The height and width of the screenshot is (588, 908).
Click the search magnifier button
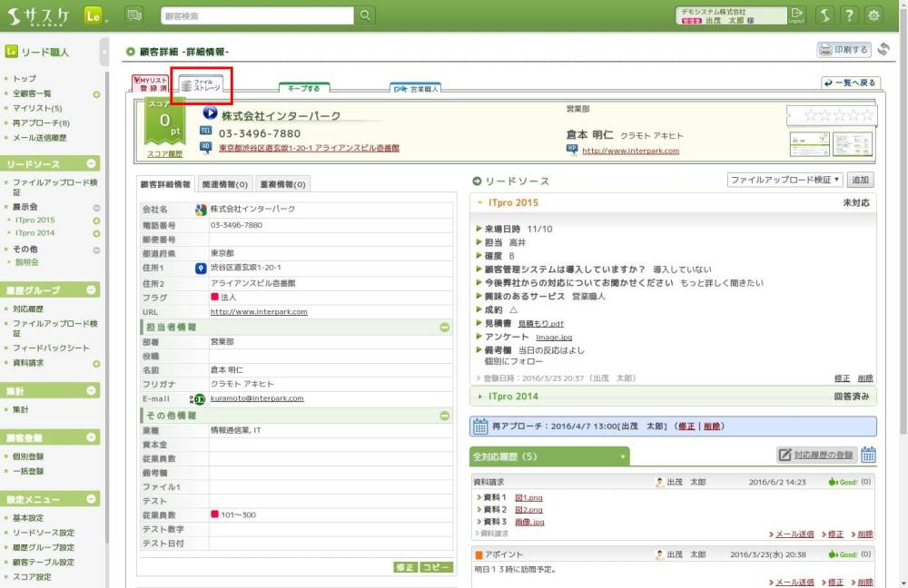pos(365,15)
